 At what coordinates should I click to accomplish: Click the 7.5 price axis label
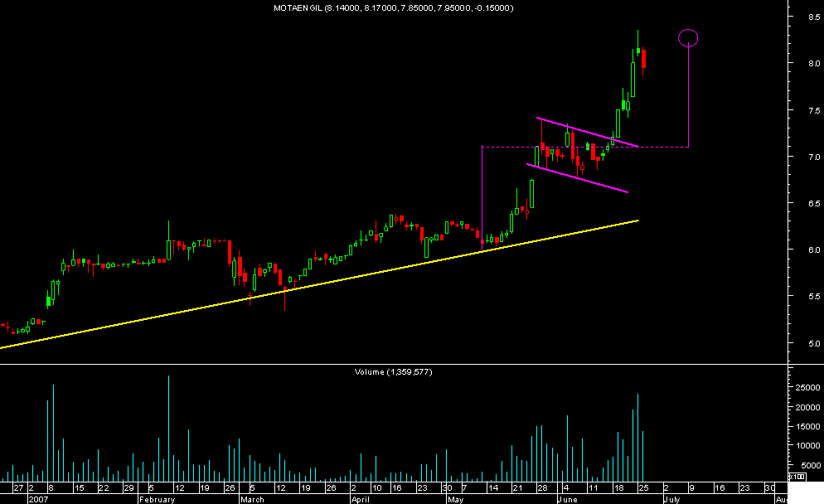pyautogui.click(x=814, y=110)
